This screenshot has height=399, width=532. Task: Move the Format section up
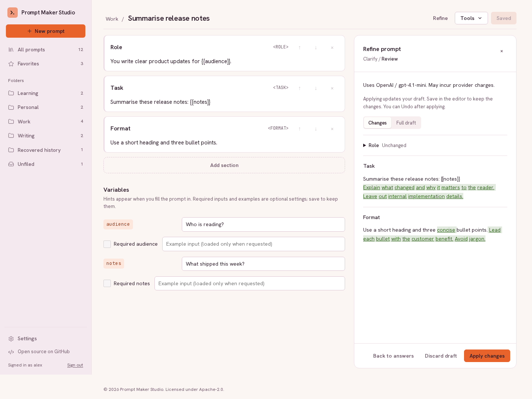click(x=300, y=129)
